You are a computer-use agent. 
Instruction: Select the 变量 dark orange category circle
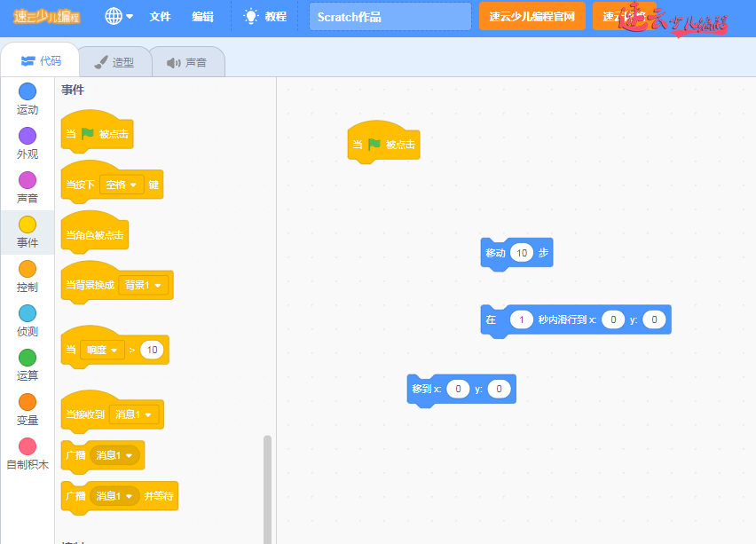(28, 402)
